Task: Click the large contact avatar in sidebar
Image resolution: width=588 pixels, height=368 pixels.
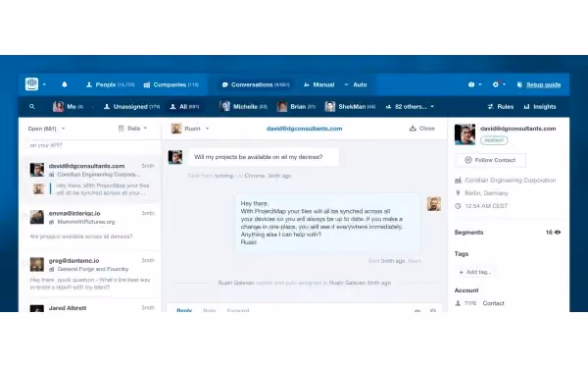Action: (x=465, y=134)
